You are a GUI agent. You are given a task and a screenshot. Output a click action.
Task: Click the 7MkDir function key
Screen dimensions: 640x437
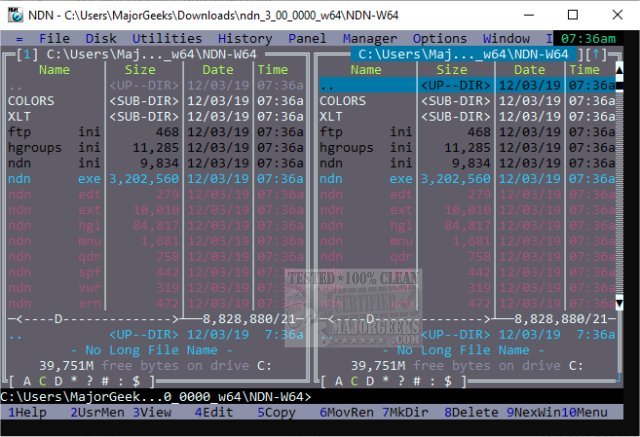[x=405, y=413]
